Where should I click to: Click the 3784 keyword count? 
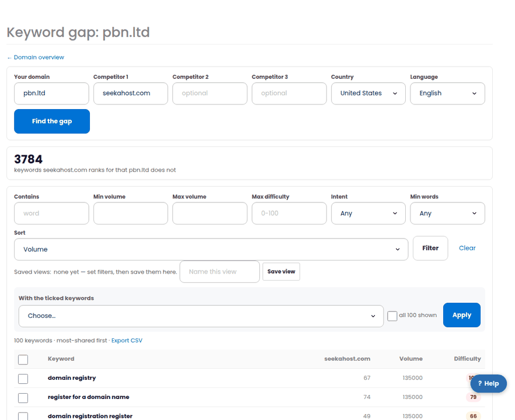tap(28, 159)
